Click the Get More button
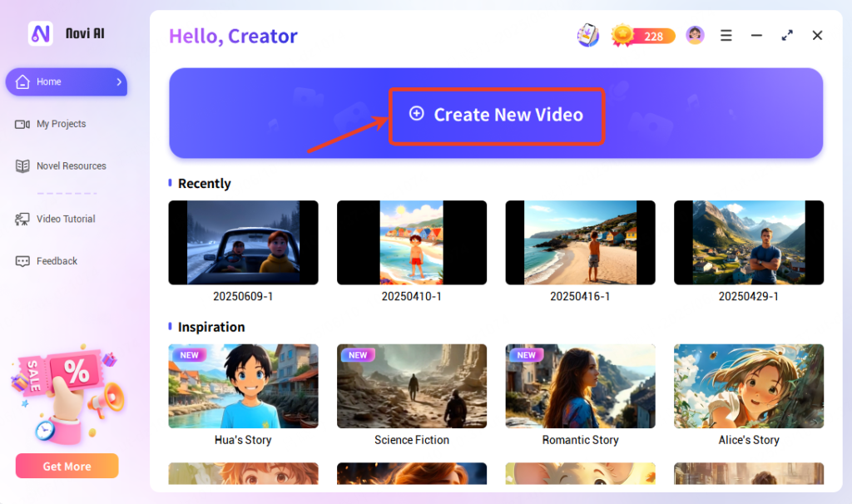 (x=67, y=467)
